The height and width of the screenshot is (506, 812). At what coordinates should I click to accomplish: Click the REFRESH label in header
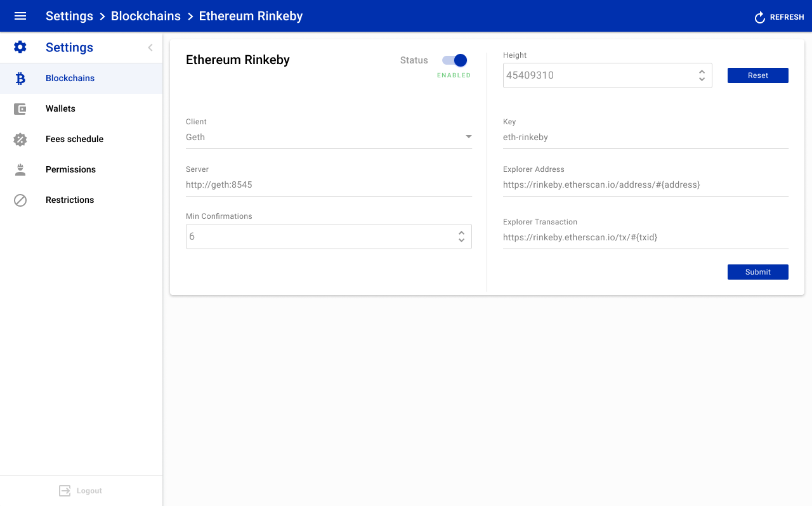tap(787, 17)
